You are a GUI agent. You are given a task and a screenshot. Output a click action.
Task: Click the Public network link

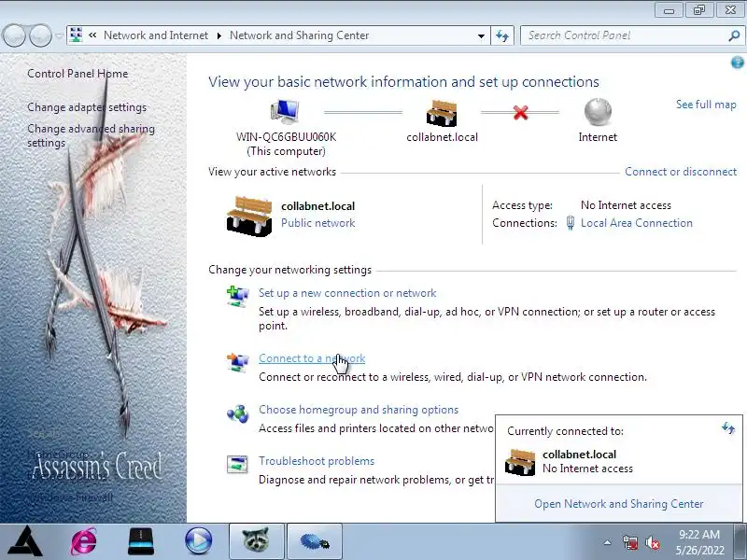pos(317,223)
